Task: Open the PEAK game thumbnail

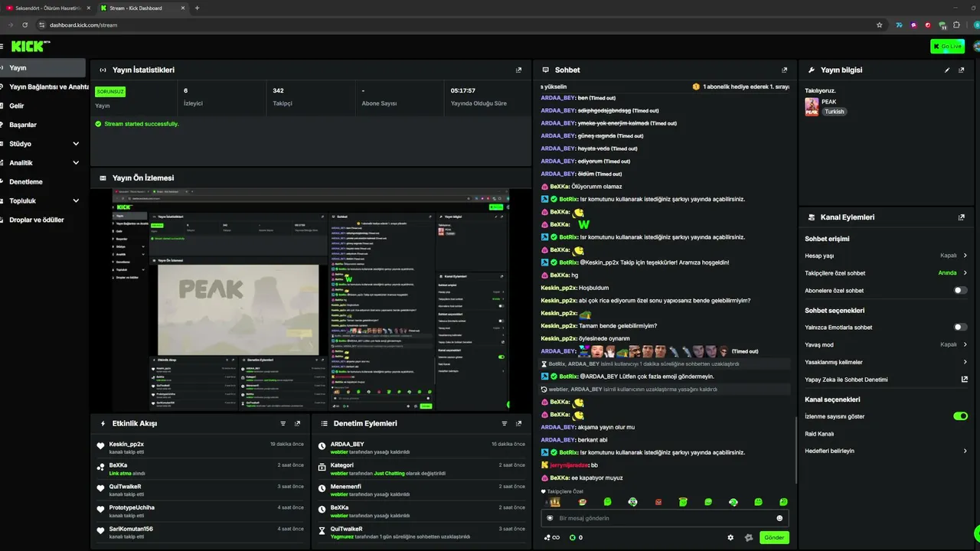Action: pos(812,106)
